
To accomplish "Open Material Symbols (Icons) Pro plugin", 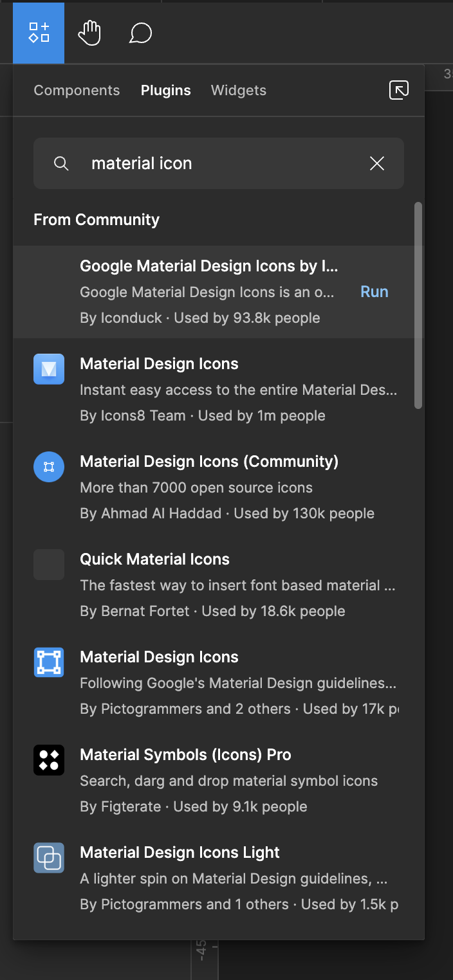I will click(219, 781).
